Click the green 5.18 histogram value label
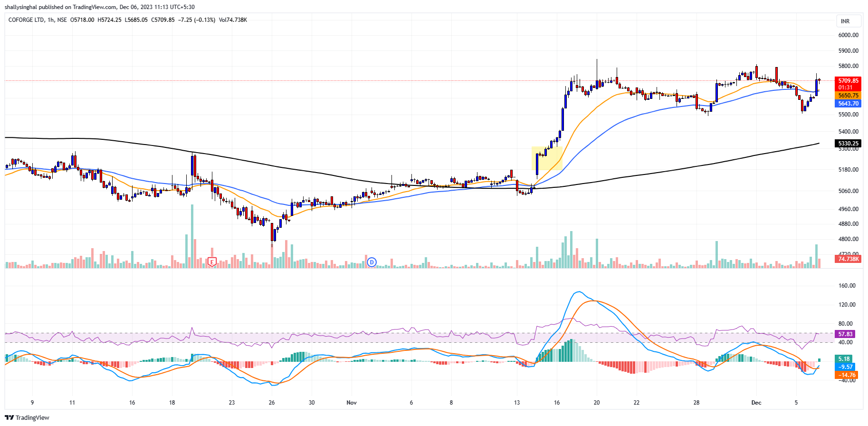Image resolution: width=868 pixels, height=426 pixels. (x=844, y=359)
